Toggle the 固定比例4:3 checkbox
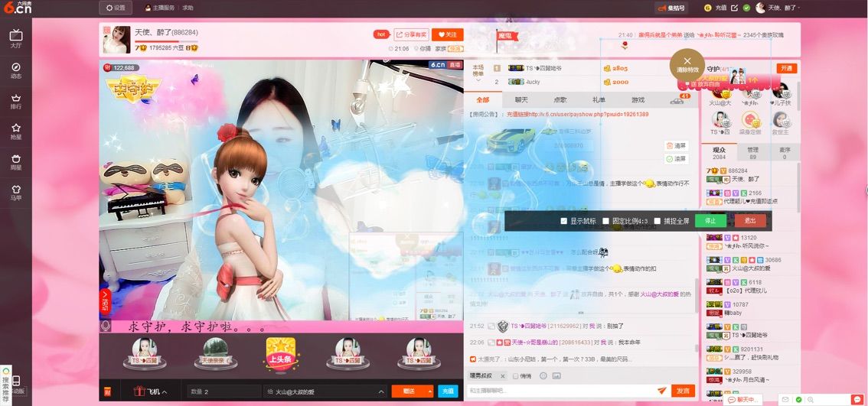 click(605, 221)
